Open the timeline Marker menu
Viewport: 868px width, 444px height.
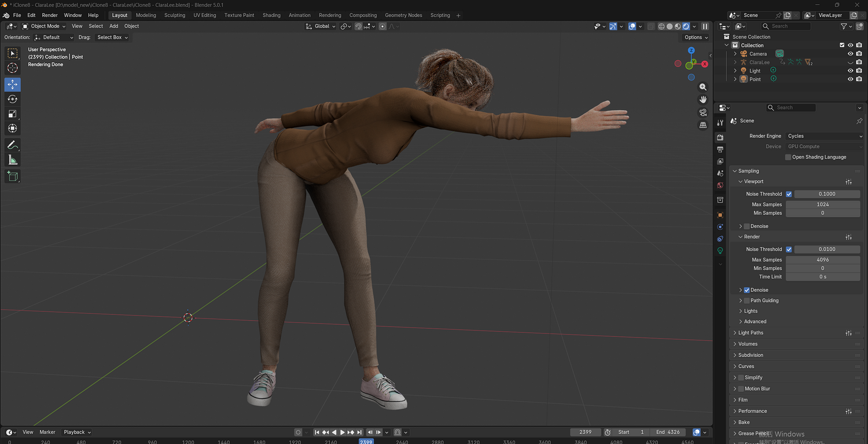47,432
